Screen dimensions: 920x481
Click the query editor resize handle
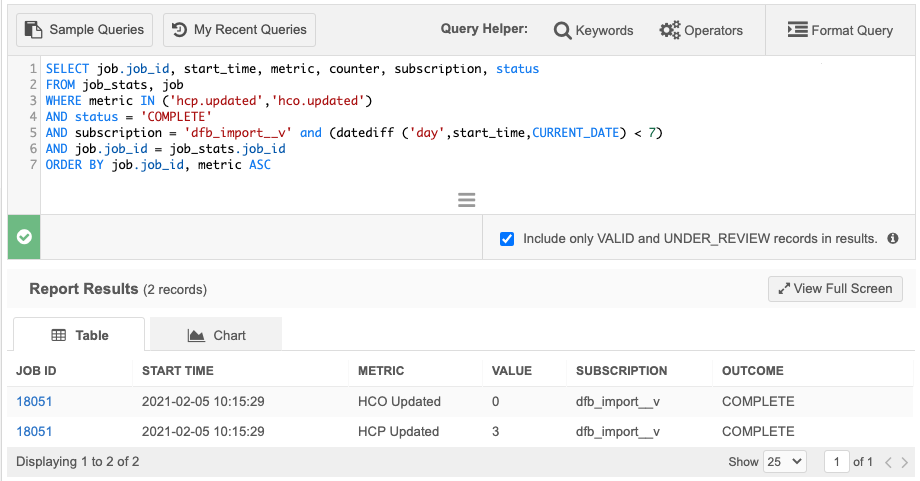point(466,200)
